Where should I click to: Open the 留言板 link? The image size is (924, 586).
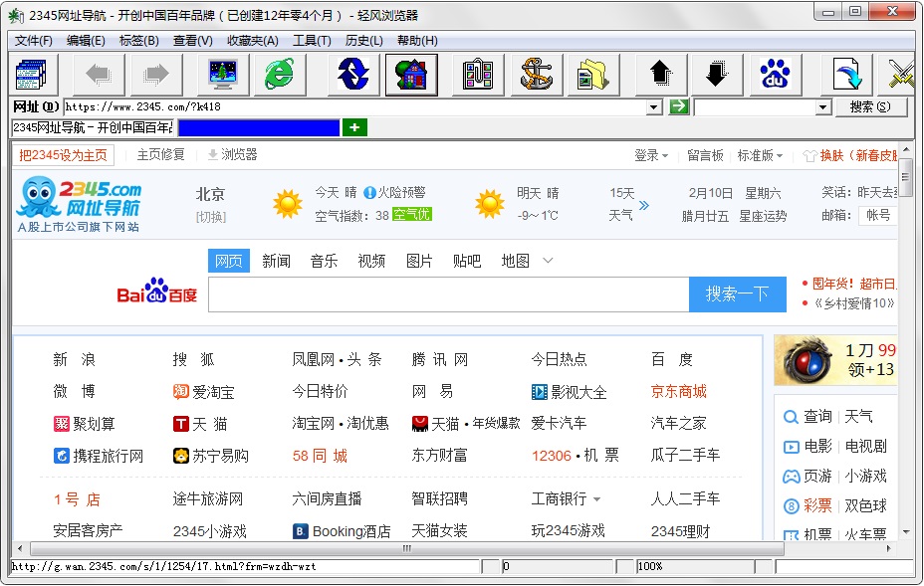[705, 155]
